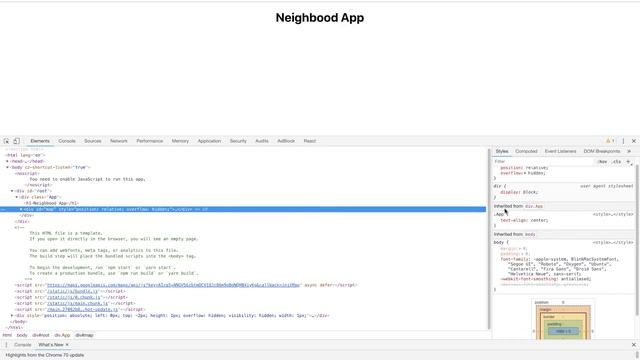Open the Audits tab
This screenshot has width=640, height=360.
pyautogui.click(x=262, y=141)
